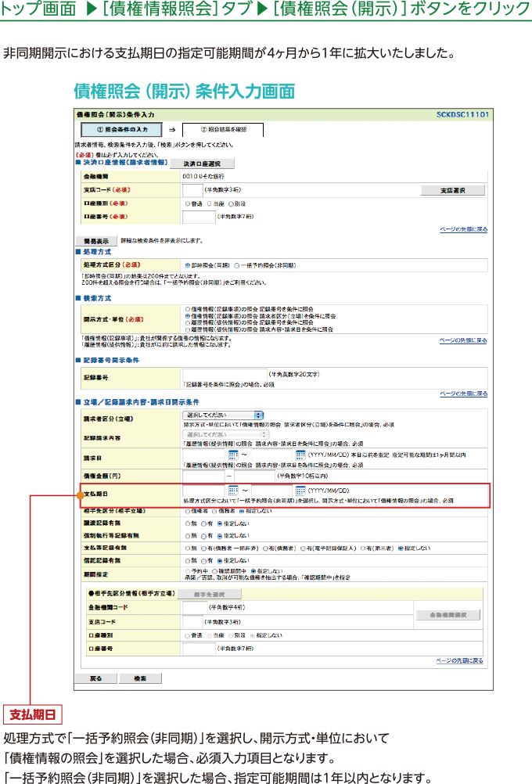Select 履歴情報 記録番号を条件に照会 option
The image size is (532, 784).
coord(188,323)
